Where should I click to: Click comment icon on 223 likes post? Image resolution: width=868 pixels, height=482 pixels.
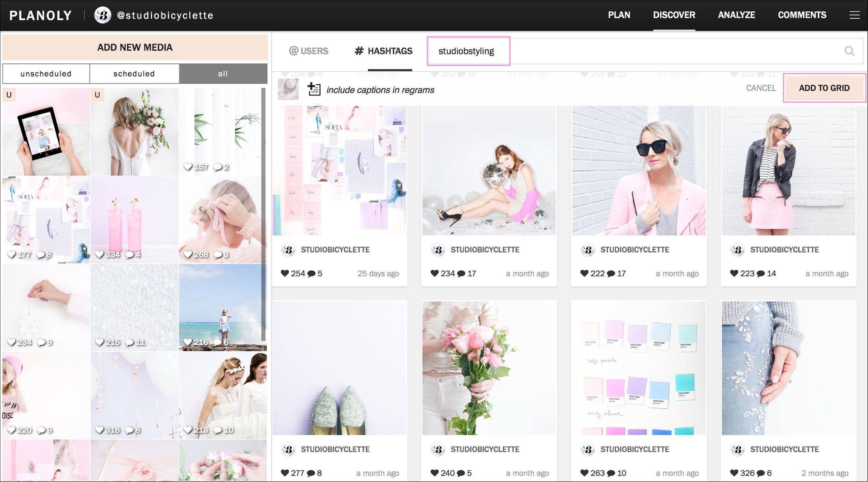[x=760, y=274]
